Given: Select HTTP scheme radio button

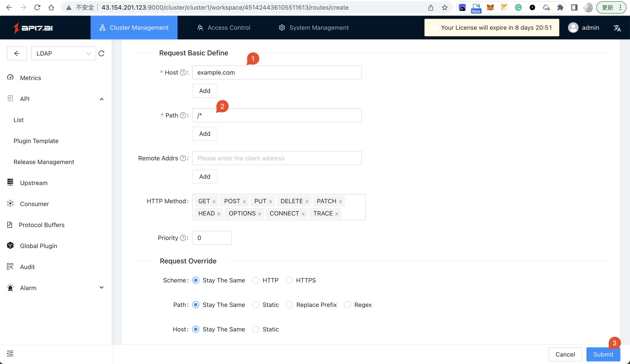Looking at the screenshot, I should pyautogui.click(x=255, y=280).
